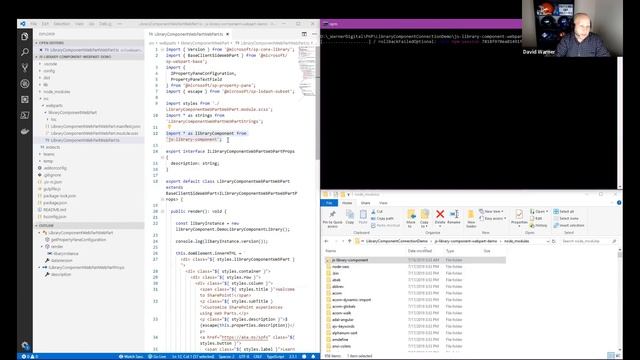This screenshot has height=360, width=640.
Task: Expand the node_modules folder in VS Code tree
Action: (x=56, y=92)
